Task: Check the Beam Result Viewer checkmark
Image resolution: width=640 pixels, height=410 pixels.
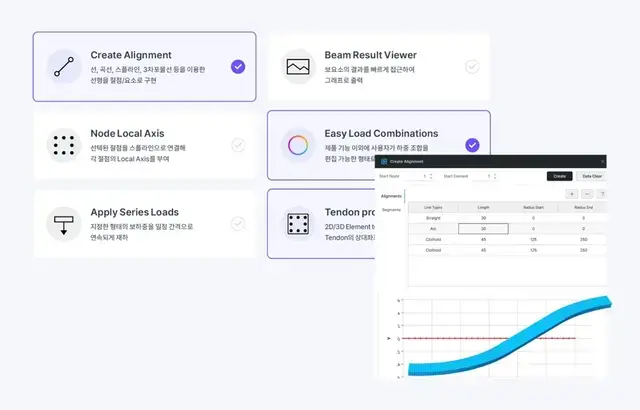Action: click(x=472, y=67)
